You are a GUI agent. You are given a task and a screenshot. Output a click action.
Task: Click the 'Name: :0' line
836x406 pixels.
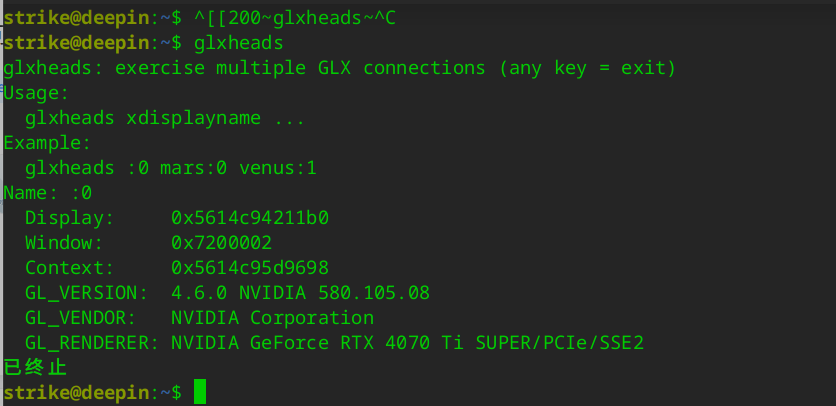click(48, 193)
